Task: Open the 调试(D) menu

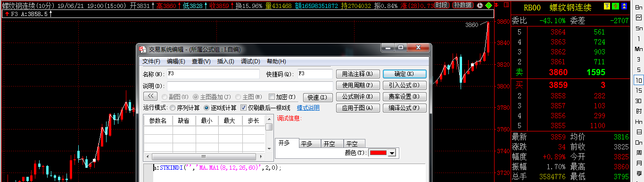Action: 250,61
